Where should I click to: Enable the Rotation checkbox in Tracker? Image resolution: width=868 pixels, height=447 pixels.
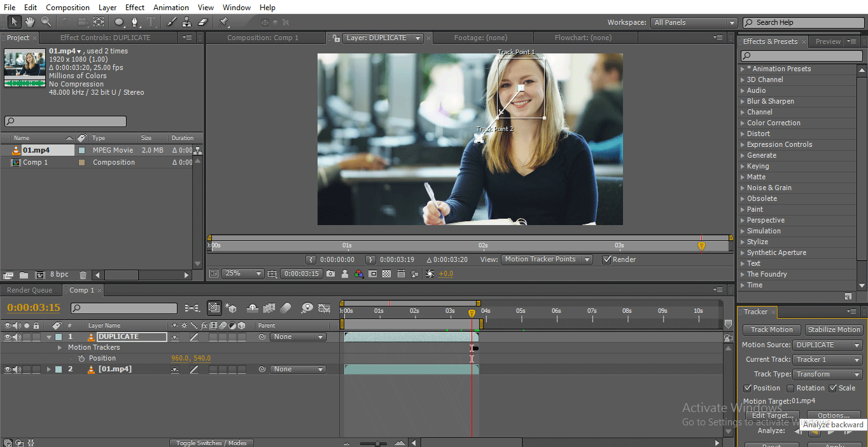(790, 388)
